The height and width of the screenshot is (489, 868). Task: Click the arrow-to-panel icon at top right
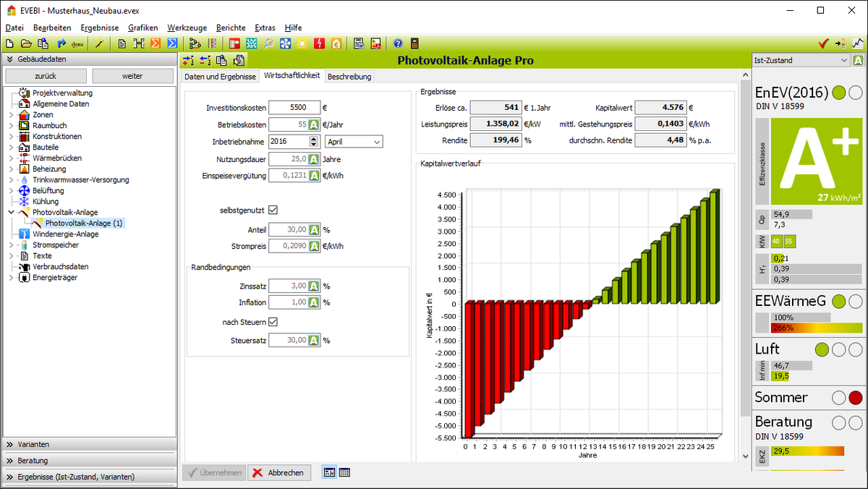(x=841, y=43)
